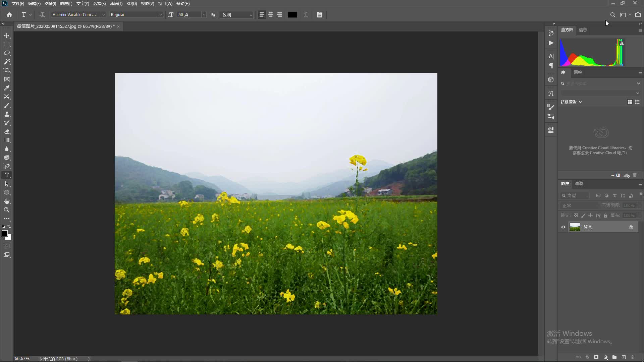Open the 3D panel cube icon
Viewport: 644px width, 362px height.
(x=551, y=79)
